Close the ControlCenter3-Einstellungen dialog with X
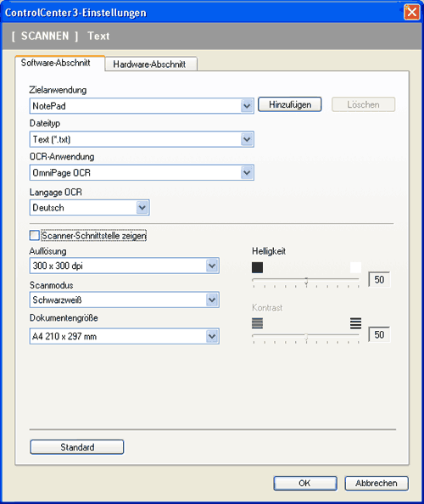This screenshot has height=504, width=424. (412, 12)
